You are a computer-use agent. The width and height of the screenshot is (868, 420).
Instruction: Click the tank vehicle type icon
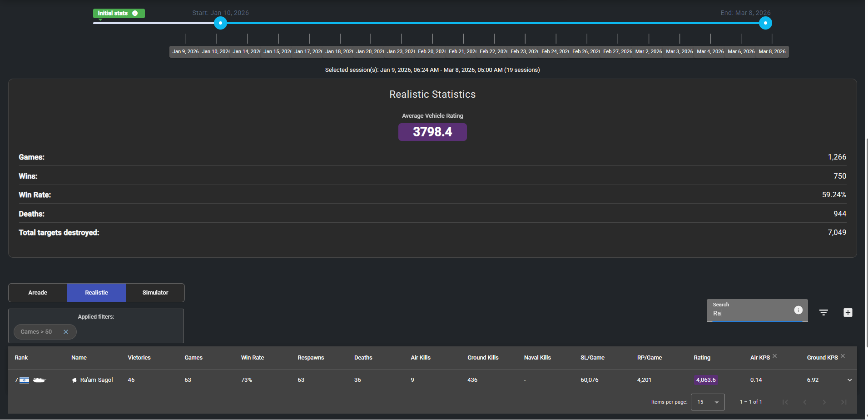[x=40, y=380]
